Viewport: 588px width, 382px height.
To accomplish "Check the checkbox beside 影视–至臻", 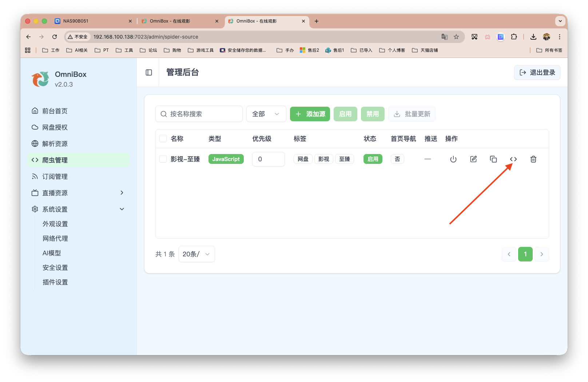I will point(163,159).
